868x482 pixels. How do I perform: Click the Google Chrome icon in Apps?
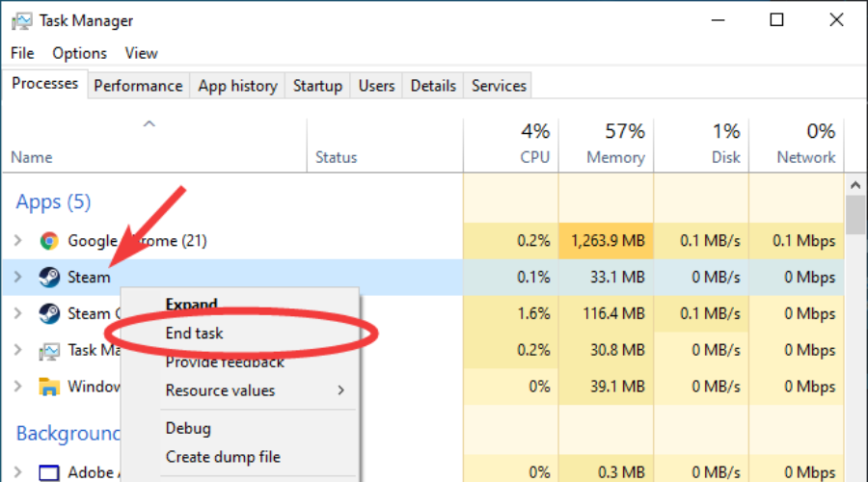(49, 241)
